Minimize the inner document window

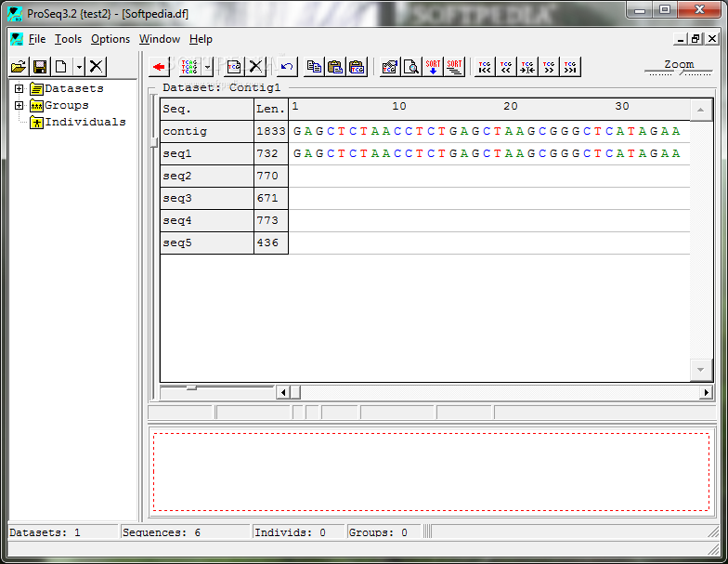click(x=680, y=39)
